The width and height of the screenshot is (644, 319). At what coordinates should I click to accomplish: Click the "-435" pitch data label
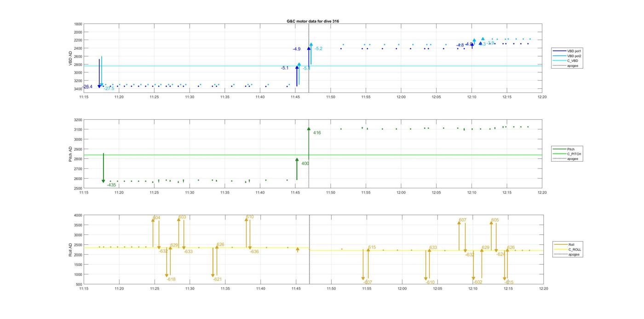pyautogui.click(x=111, y=185)
